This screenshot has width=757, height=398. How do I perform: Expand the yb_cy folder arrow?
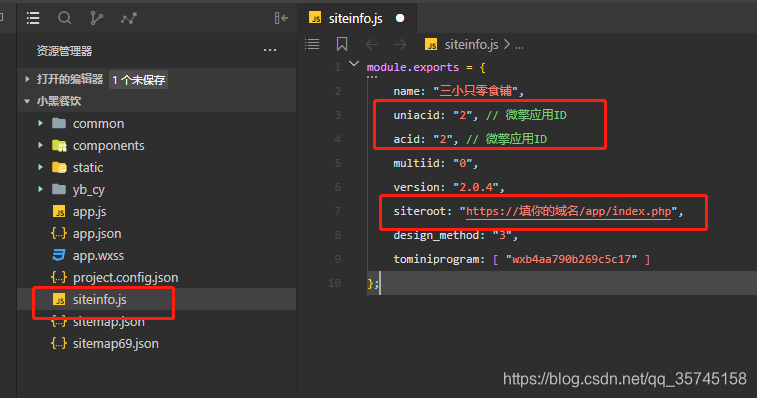40,189
